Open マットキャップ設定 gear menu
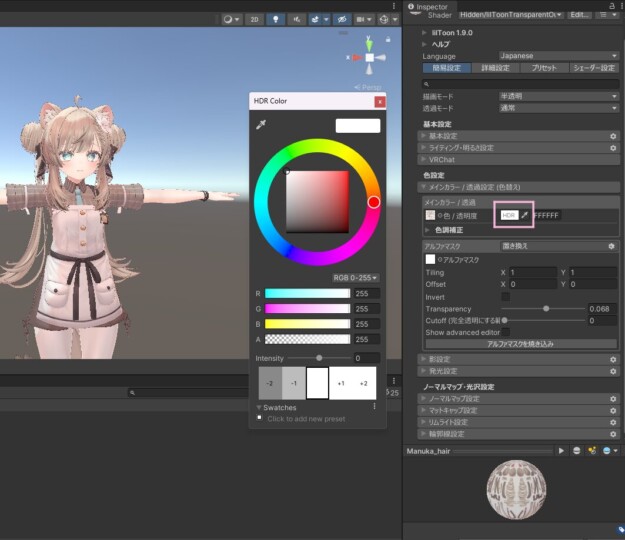This screenshot has width=625, height=540. (x=613, y=410)
